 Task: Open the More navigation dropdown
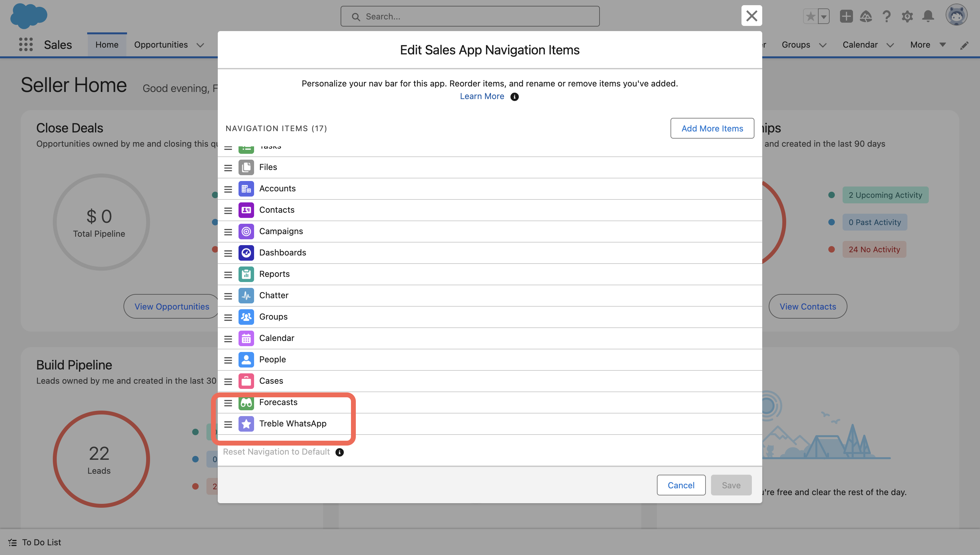(x=928, y=45)
